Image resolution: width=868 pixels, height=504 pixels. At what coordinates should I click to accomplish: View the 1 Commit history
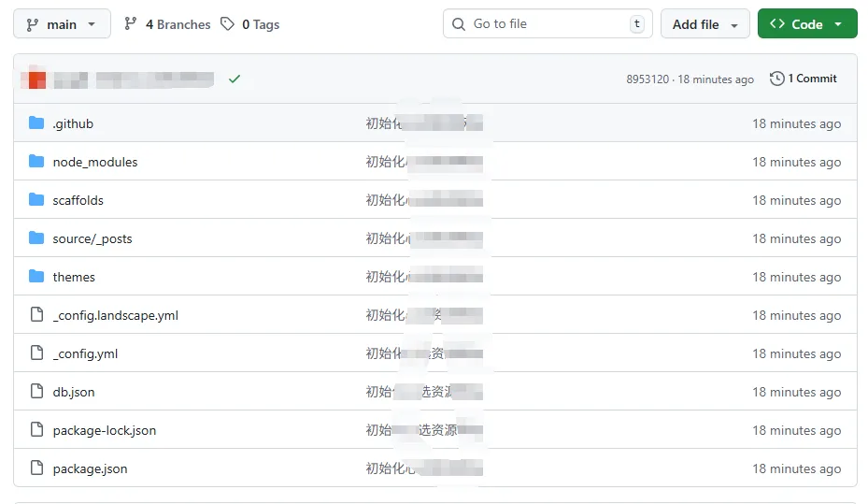(x=804, y=79)
